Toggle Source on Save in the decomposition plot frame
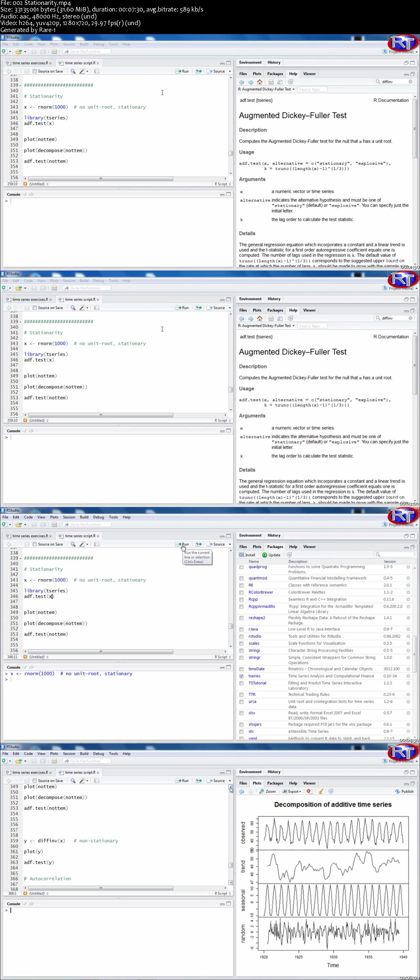The width and height of the screenshot is (420, 980). pos(35,780)
